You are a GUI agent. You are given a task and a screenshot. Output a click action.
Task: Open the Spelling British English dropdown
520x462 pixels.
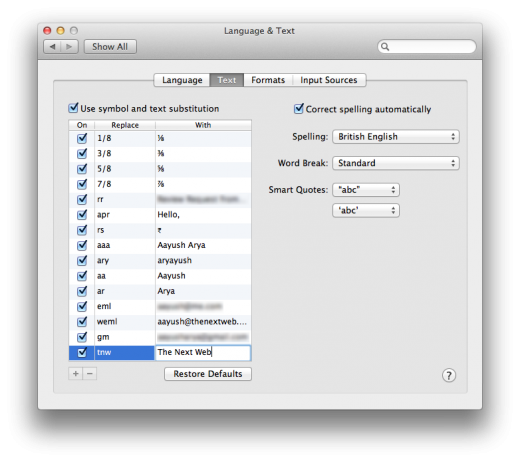pos(396,137)
